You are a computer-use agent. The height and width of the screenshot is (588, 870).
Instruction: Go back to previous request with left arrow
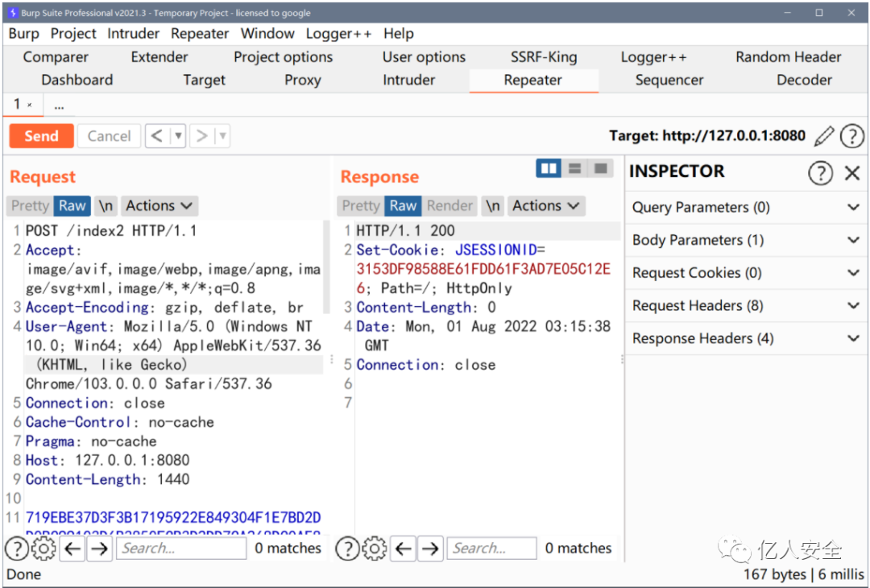(157, 136)
